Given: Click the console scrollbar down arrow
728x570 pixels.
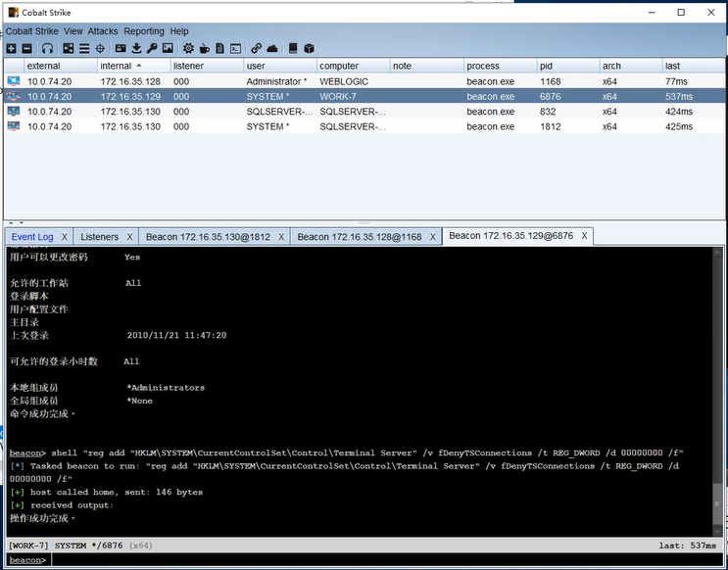Looking at the screenshot, I should 717,532.
